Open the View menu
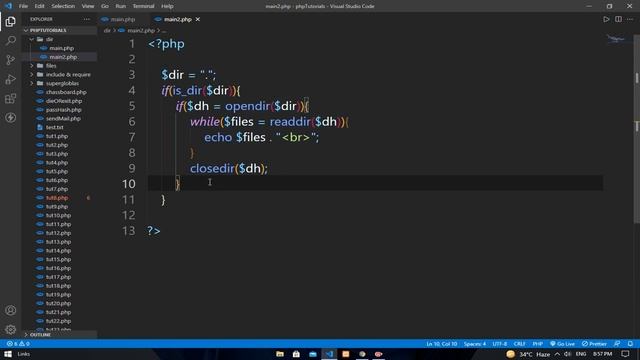The image size is (640, 360). pos(88,6)
